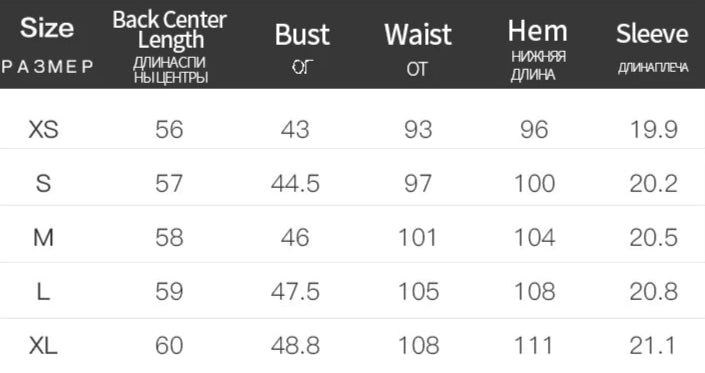Viewport: 705px width, 373px height.
Task: Click the L back length value 59
Action: point(169,292)
